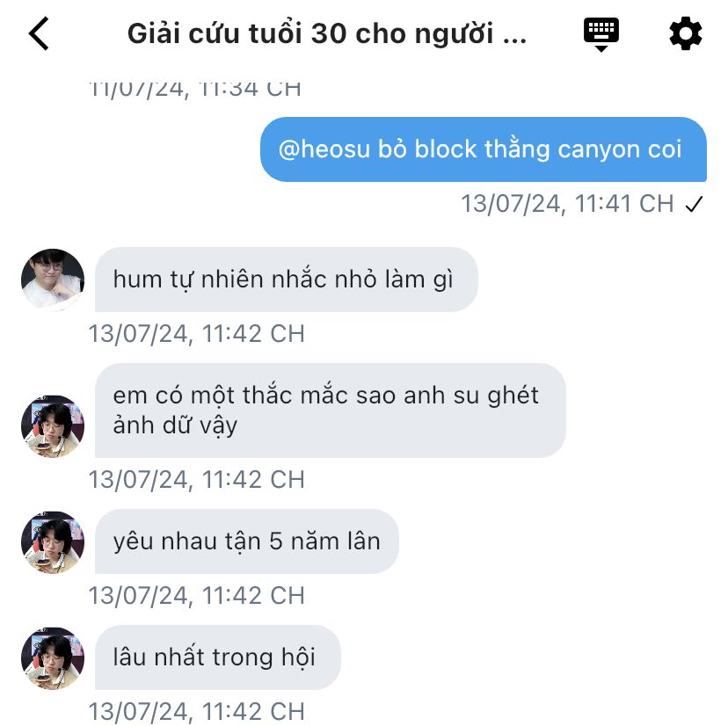Viewport: 728px width, 726px height.
Task: Open the group title 'Giải cứu tuổi 30'
Action: 327,34
